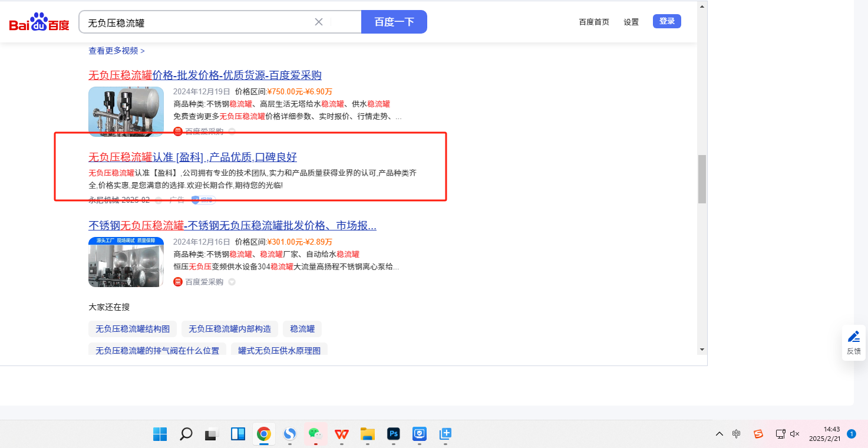The height and width of the screenshot is (448, 868).
Task: Clear the search box with the X icon
Action: point(319,22)
